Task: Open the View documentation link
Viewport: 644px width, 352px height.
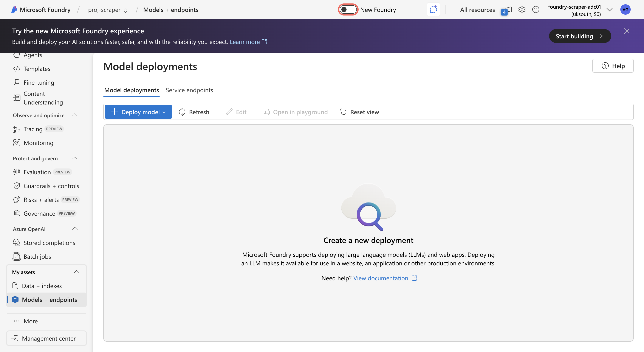Action: point(385,278)
